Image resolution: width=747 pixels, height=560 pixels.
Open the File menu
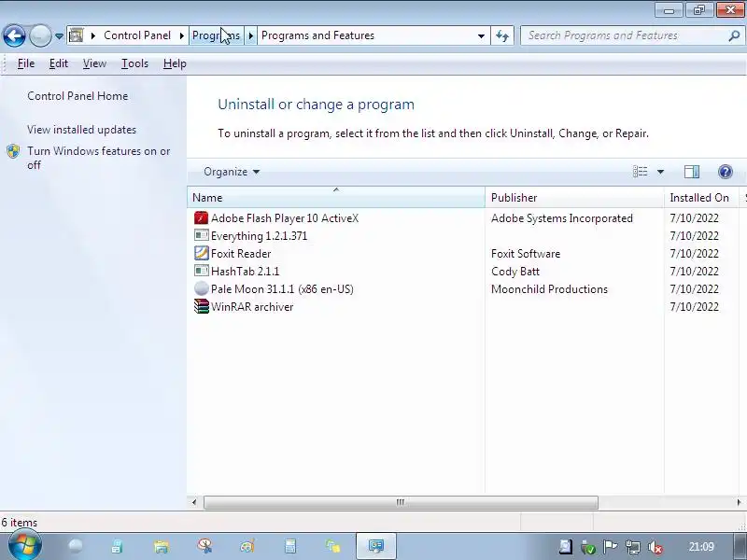(26, 63)
